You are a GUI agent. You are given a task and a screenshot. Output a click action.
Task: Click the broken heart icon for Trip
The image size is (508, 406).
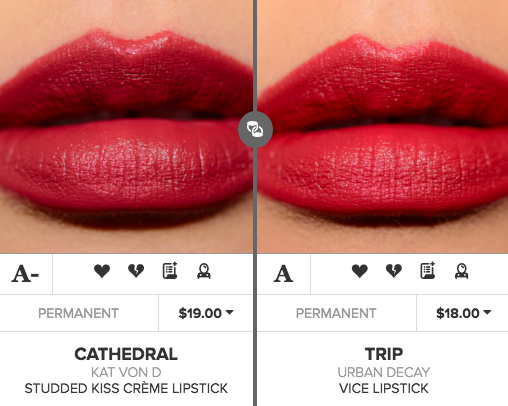click(x=394, y=271)
